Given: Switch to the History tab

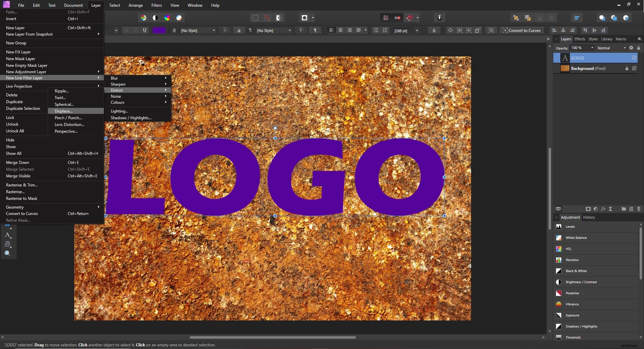Looking at the screenshot, I should (589, 217).
